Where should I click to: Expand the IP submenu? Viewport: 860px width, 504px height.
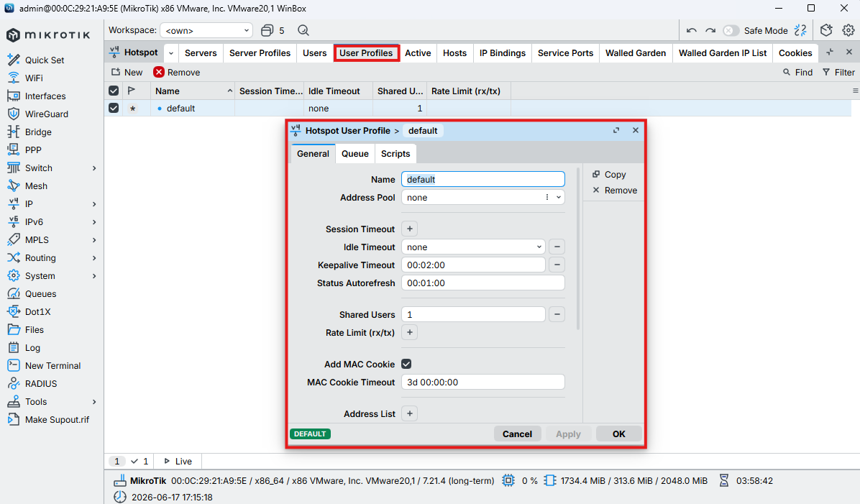(94, 204)
